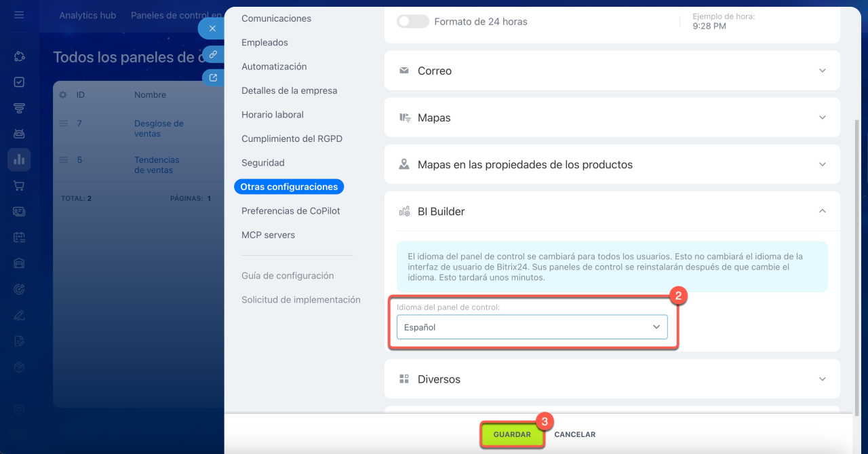Open the document sign sidebar icon
The width and height of the screenshot is (868, 454).
[19, 341]
